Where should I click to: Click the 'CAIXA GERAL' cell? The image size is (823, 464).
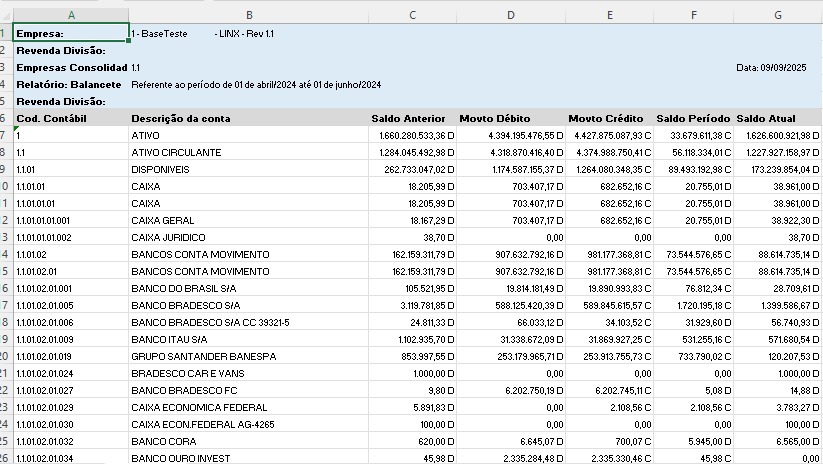(x=249, y=220)
